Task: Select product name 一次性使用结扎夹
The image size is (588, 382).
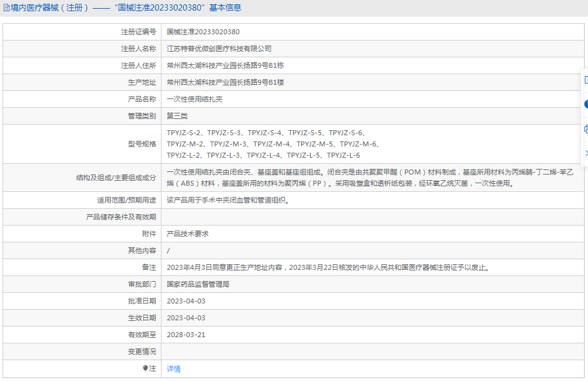Action: [x=195, y=99]
